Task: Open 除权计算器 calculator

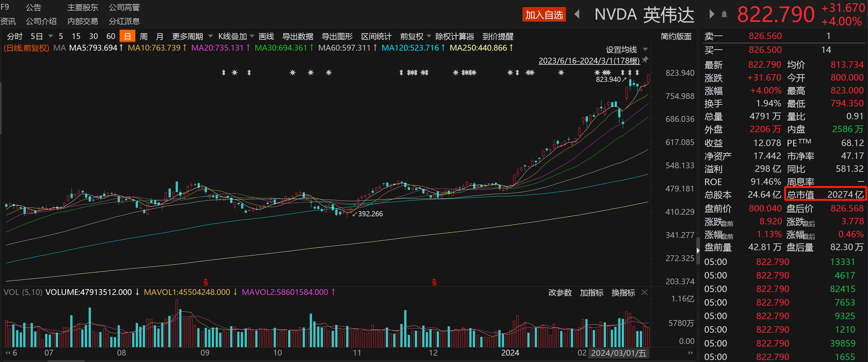Action: pyautogui.click(x=454, y=36)
